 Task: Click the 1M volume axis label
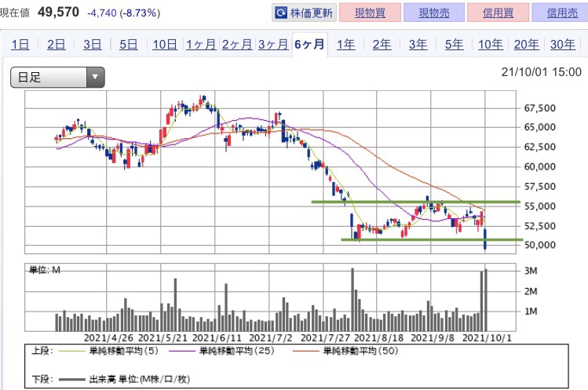point(531,312)
